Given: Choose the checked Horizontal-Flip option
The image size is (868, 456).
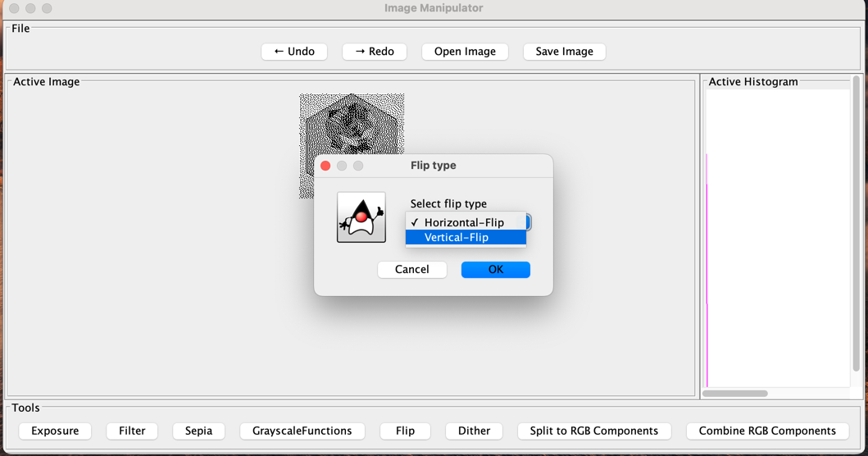Looking at the screenshot, I should pos(466,222).
